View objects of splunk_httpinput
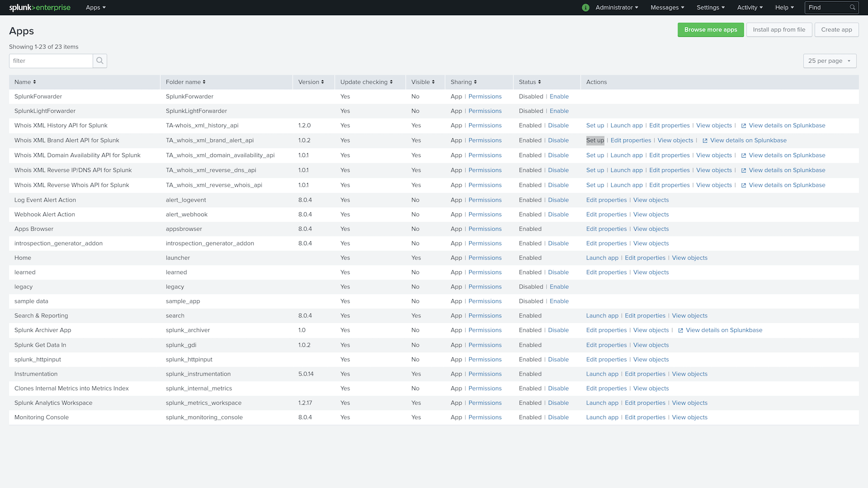 pyautogui.click(x=651, y=359)
